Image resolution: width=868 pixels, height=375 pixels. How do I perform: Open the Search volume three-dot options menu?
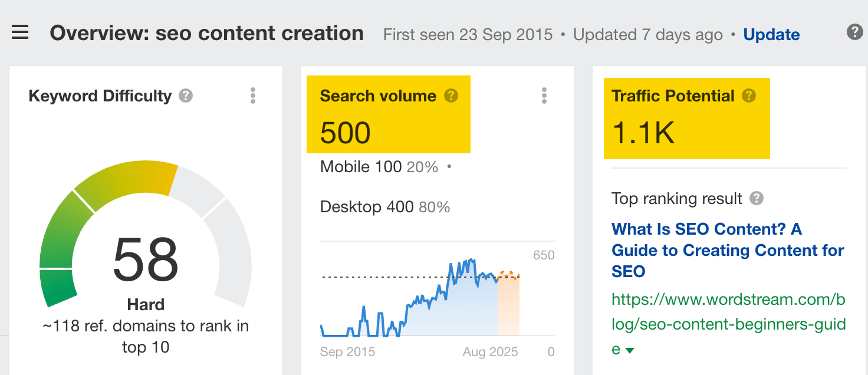pos(544,96)
